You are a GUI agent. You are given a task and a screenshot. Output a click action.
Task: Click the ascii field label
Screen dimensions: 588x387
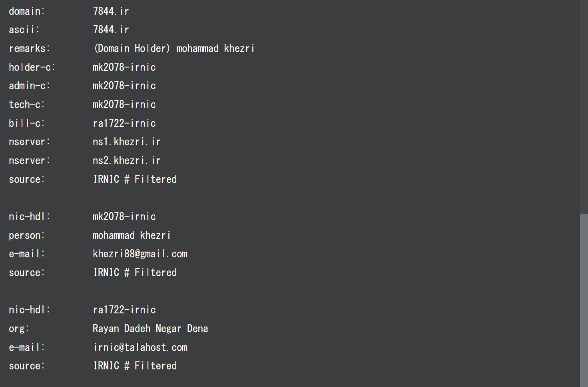coord(24,30)
